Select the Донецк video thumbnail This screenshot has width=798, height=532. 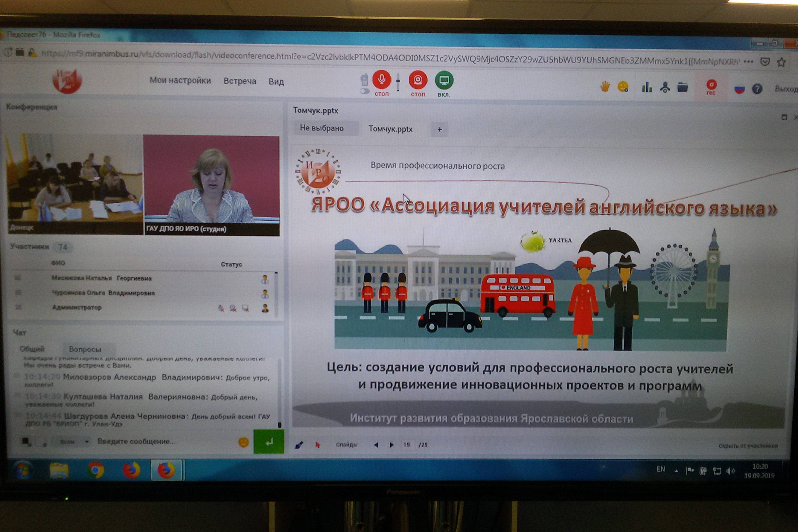[x=75, y=184]
